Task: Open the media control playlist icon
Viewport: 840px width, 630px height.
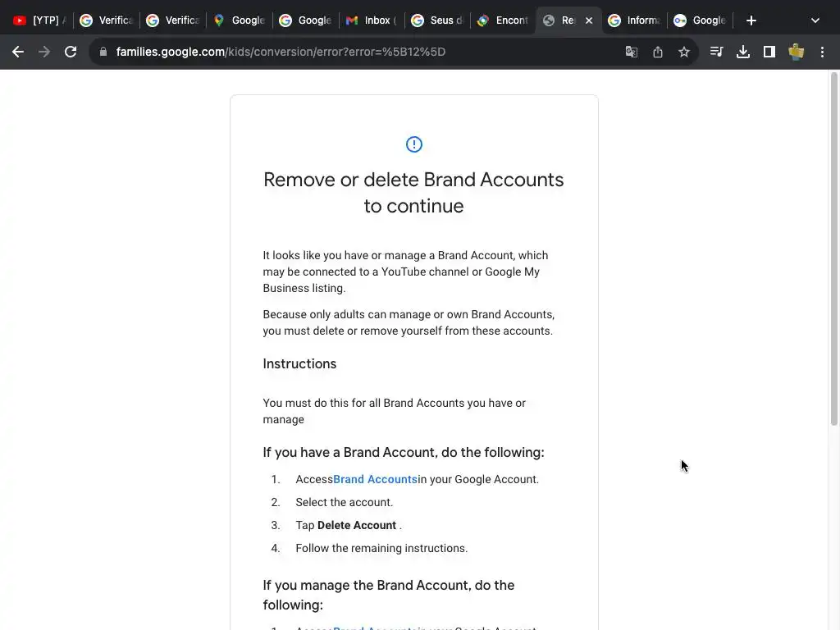Action: coord(717,52)
